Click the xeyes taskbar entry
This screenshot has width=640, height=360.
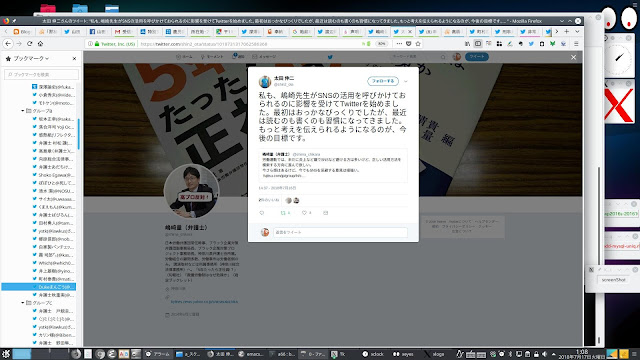(404, 354)
